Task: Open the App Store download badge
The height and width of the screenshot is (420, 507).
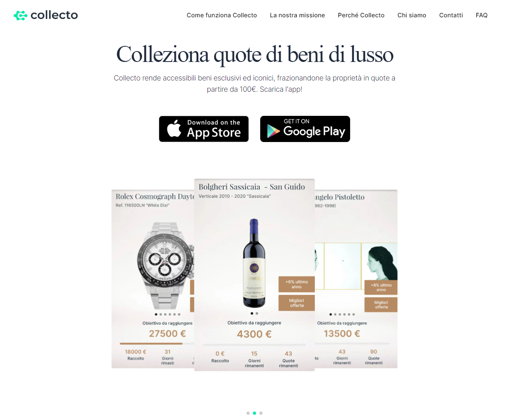Action: pos(204,129)
